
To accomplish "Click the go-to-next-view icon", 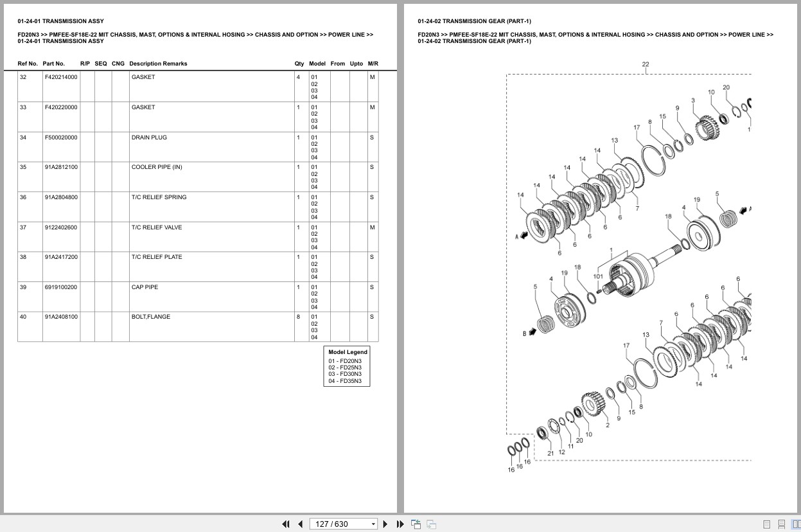I will pyautogui.click(x=431, y=524).
